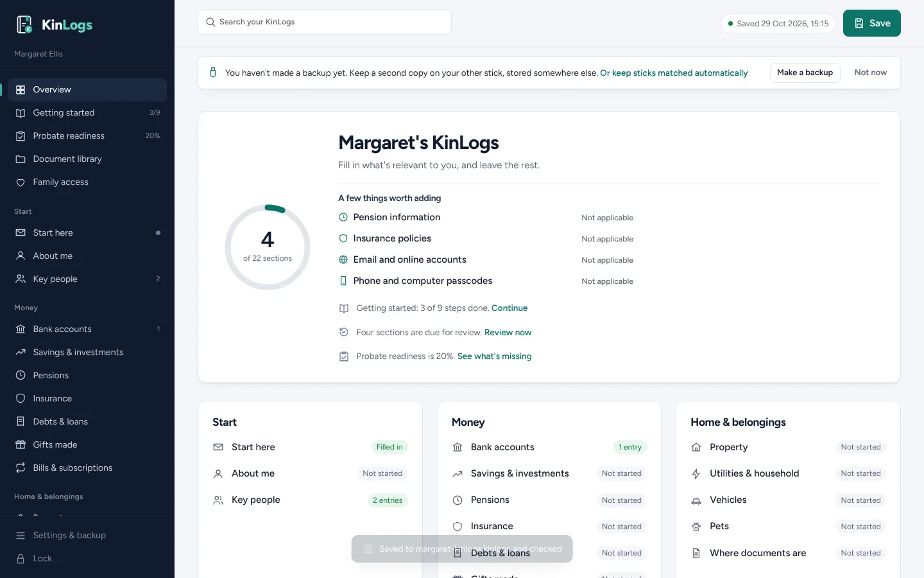Screen dimensions: 924x578
Task: Click the Bills & subscriptions repeat icon
Action: click(21, 468)
